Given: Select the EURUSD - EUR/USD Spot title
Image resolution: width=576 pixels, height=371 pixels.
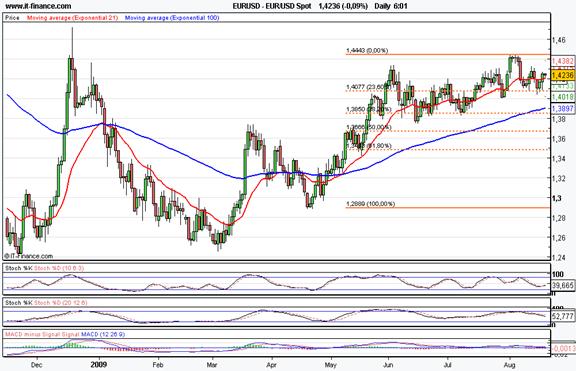Looking at the screenshot, I should (x=272, y=6).
